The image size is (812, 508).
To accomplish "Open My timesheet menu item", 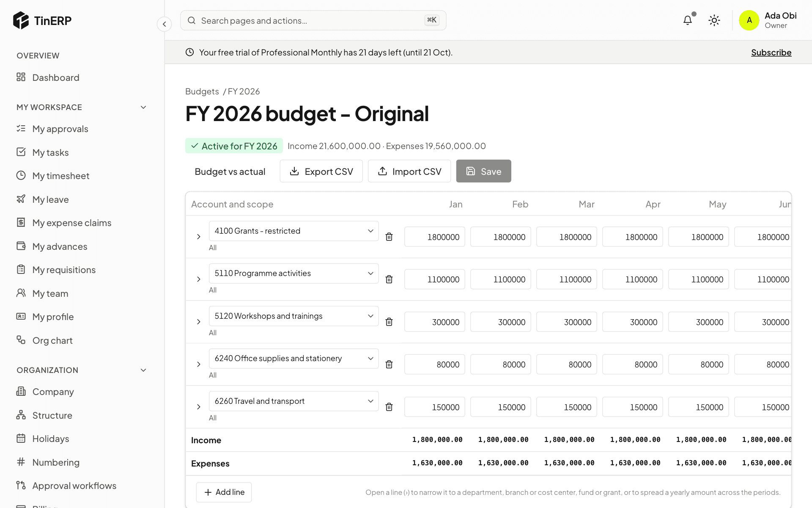I will [61, 176].
